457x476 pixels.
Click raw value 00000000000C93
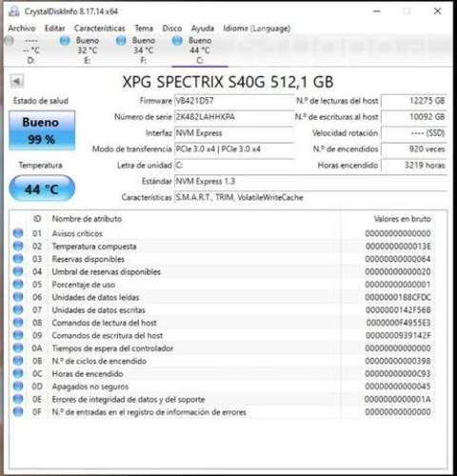point(398,373)
